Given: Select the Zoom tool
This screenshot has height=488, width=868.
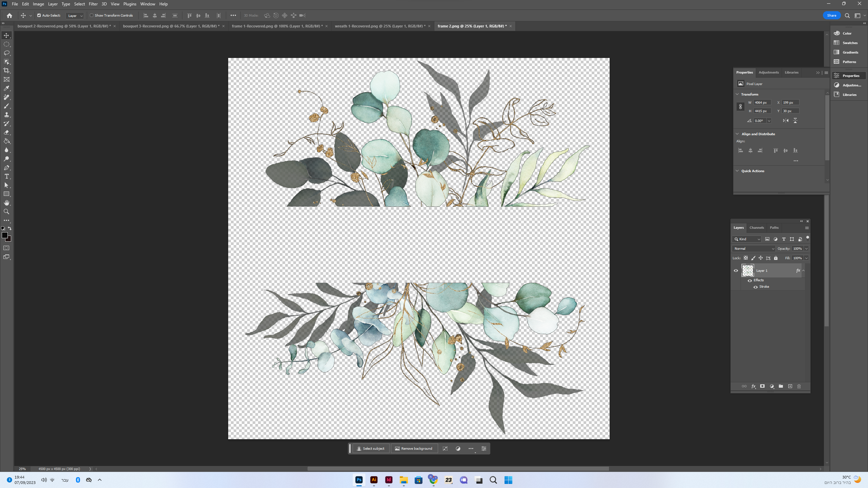Looking at the screenshot, I should (6, 211).
